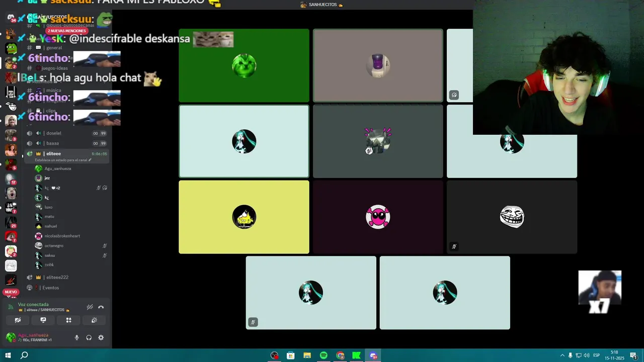Set a channel status under eliteee

pyautogui.click(x=63, y=160)
